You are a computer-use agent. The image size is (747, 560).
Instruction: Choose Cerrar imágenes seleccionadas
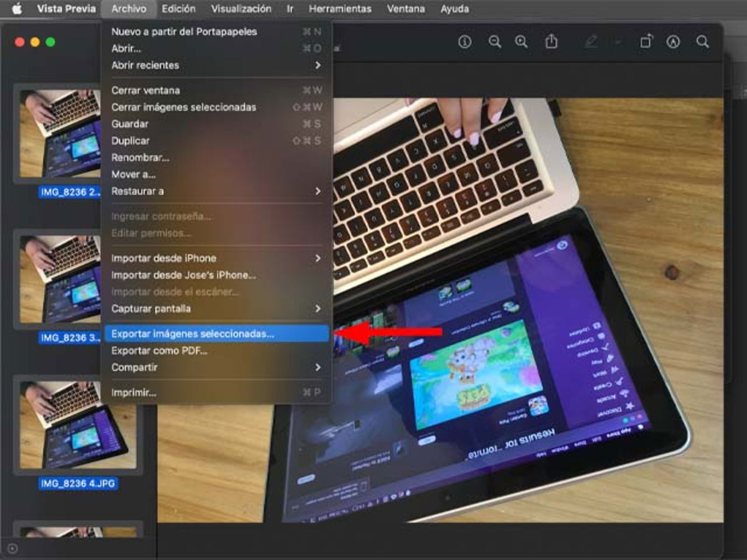pyautogui.click(x=216, y=107)
